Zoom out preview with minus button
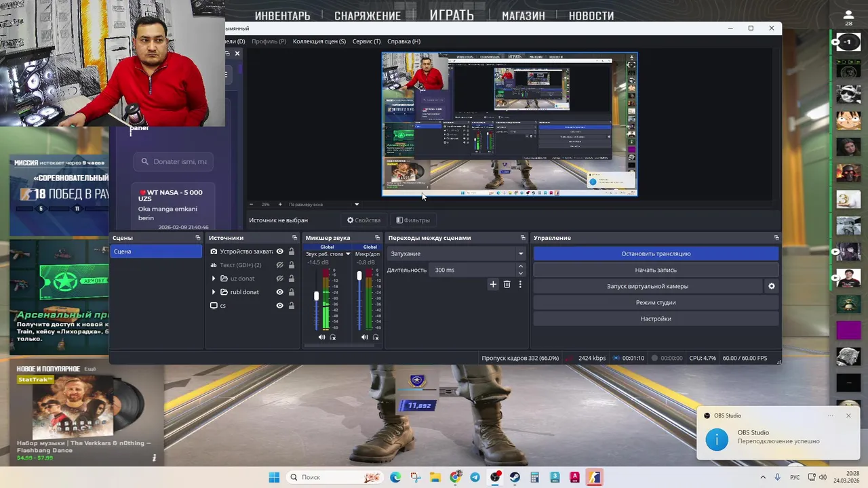This screenshot has width=868, height=488. pos(251,204)
